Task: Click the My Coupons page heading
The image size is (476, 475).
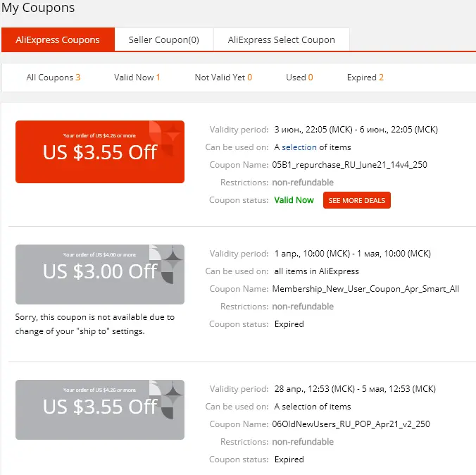Action: coord(38,8)
